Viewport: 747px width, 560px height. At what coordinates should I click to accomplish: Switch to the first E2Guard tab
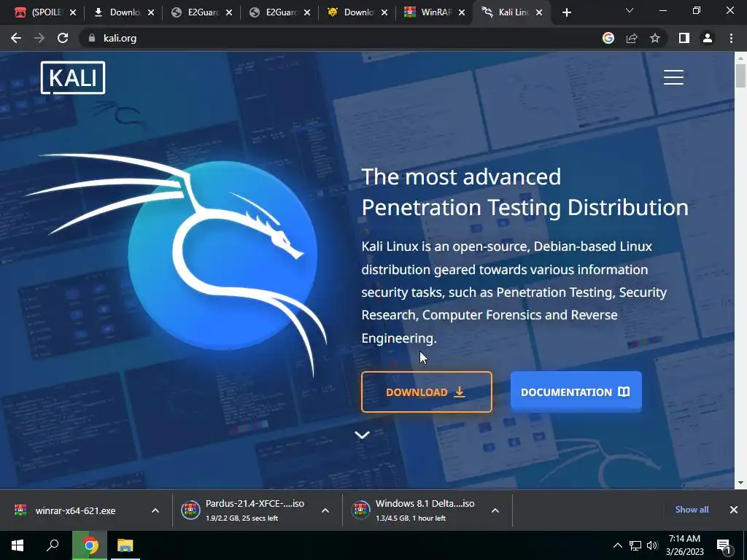pos(202,12)
